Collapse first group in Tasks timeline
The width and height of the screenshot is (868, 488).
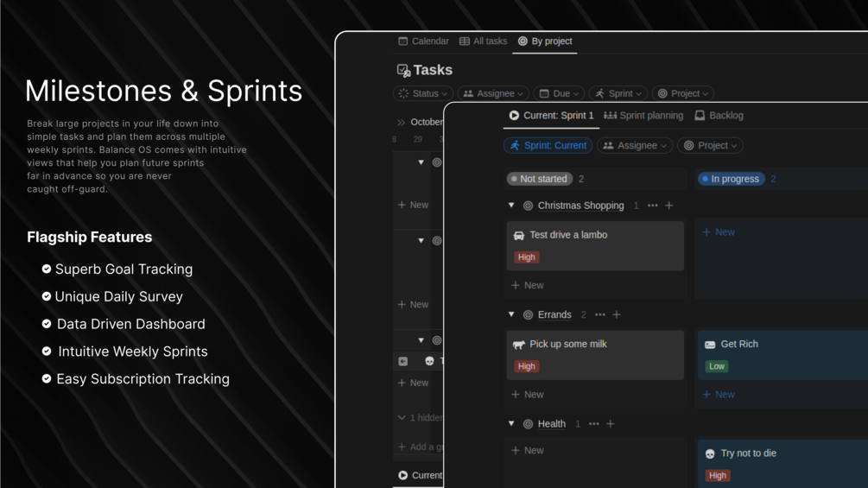pos(421,162)
